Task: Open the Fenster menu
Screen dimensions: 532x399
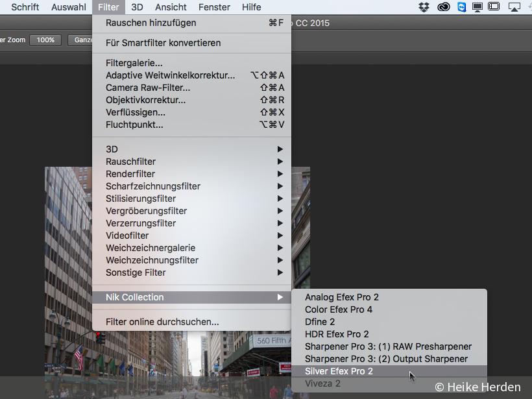Action: pos(214,7)
